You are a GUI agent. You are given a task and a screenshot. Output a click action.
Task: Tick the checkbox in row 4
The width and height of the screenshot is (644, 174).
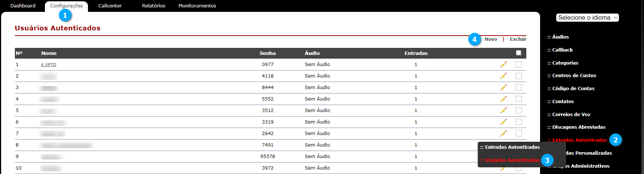519,99
